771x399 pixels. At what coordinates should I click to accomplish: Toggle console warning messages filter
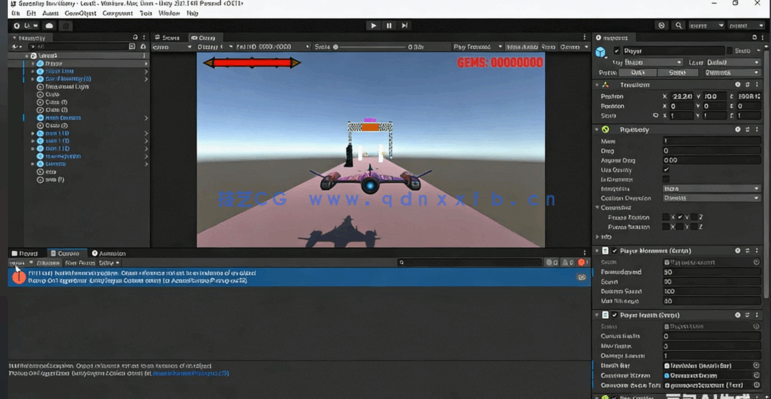[x=567, y=263]
